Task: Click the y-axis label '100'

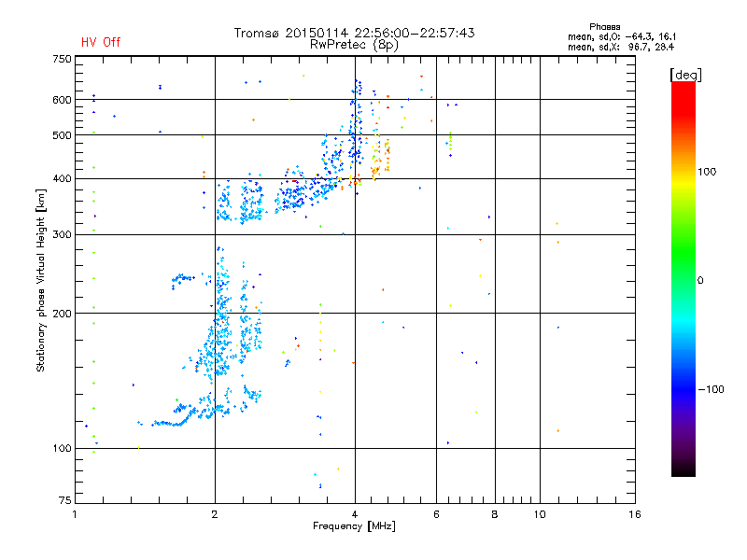Action: (62, 448)
